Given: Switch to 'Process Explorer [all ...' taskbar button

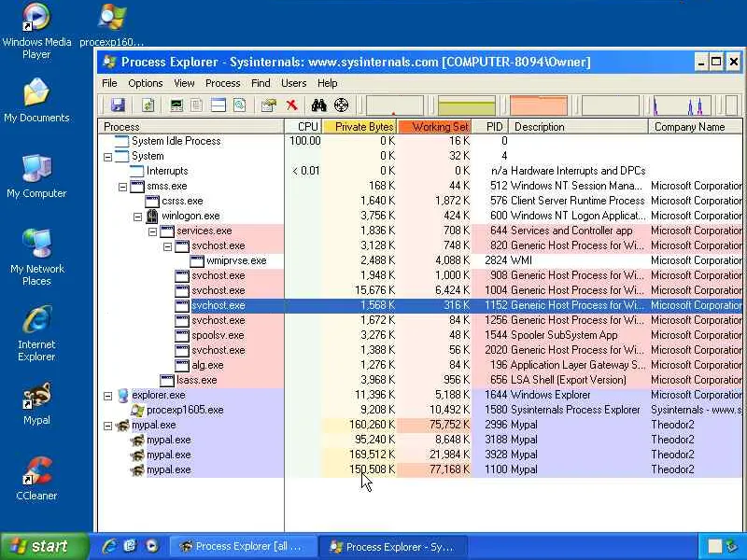Looking at the screenshot, I should (243, 547).
